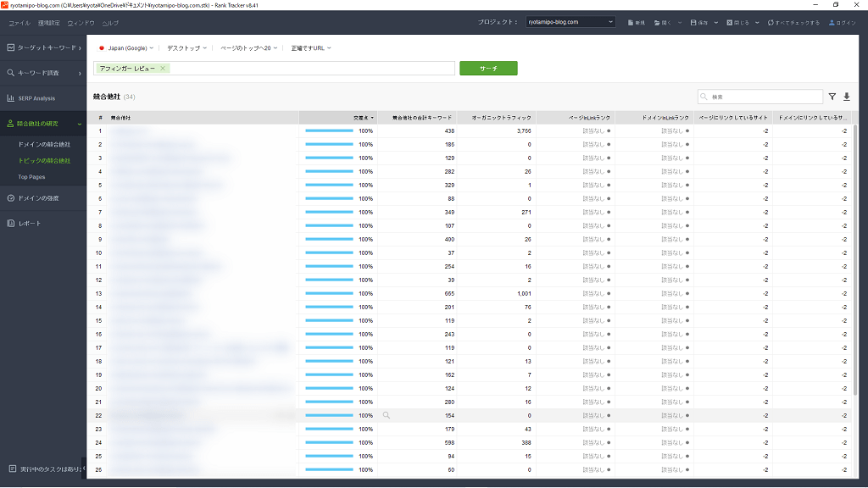This screenshot has height=488, width=868.
Task: Click the 保存 save project icon
Action: 694,22
